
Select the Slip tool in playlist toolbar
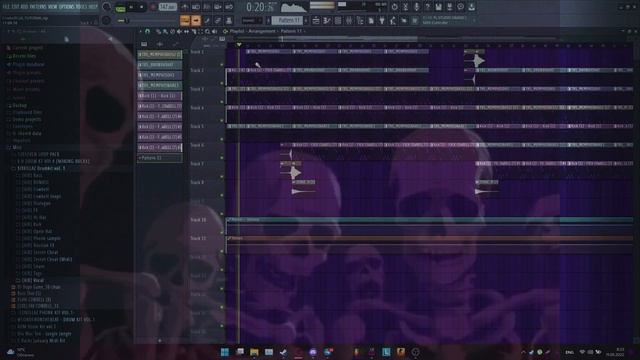[x=186, y=31]
